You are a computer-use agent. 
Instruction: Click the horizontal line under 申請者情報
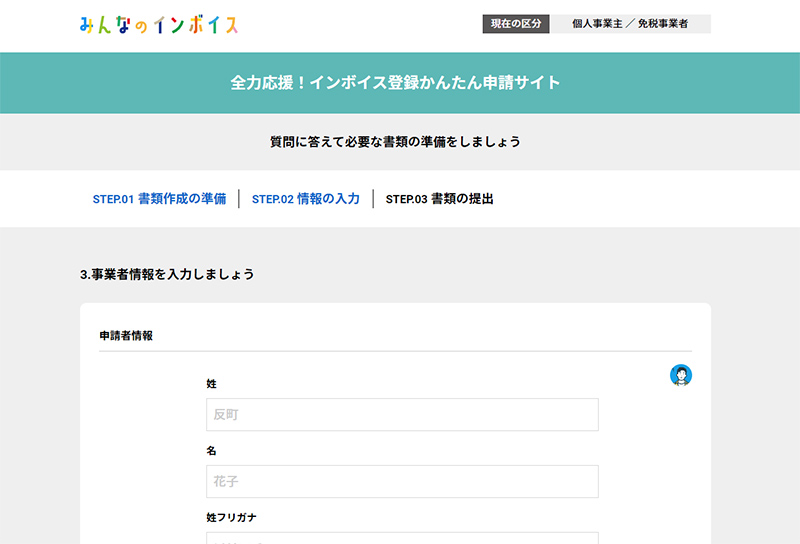pyautogui.click(x=395, y=351)
